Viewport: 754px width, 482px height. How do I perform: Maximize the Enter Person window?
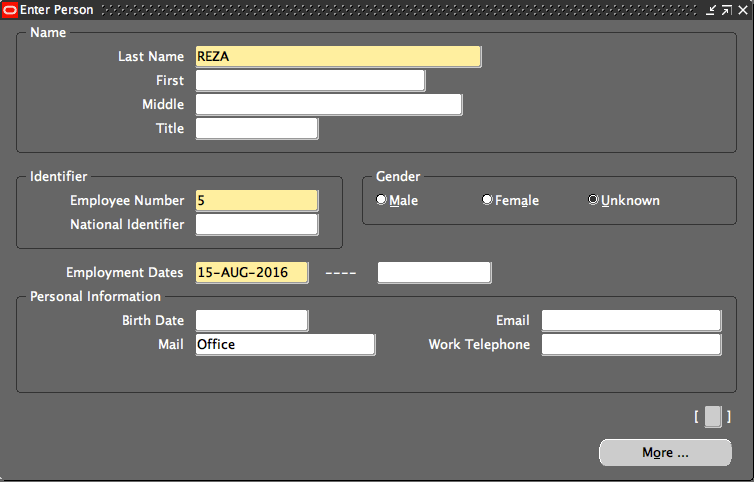pos(726,10)
